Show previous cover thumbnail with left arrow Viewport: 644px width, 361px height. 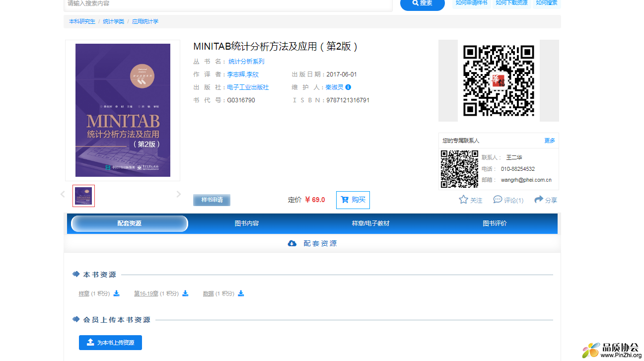pos(63,194)
